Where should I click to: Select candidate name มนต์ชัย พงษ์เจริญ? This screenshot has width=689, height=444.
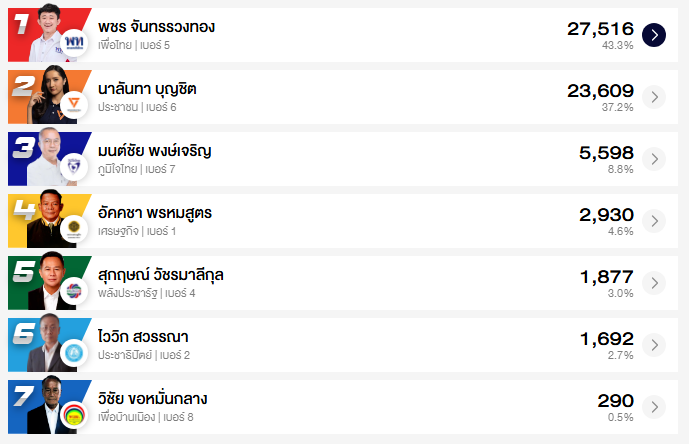(x=155, y=151)
